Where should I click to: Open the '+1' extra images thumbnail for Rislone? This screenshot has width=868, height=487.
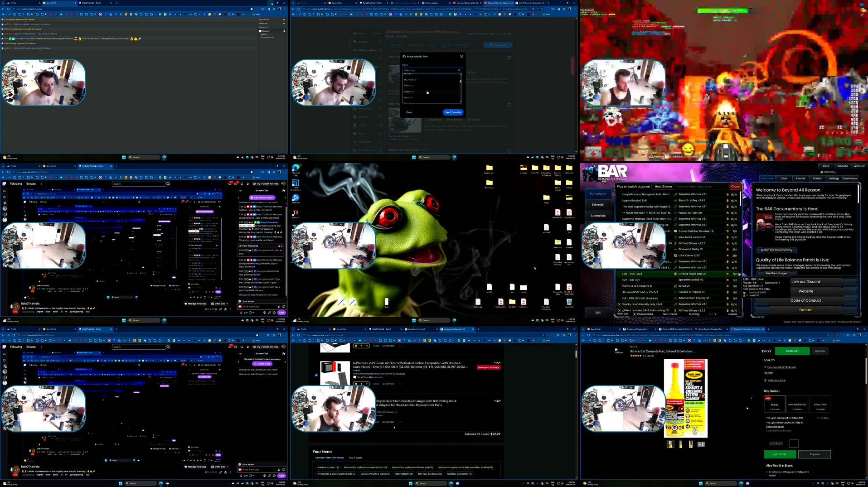click(x=701, y=444)
